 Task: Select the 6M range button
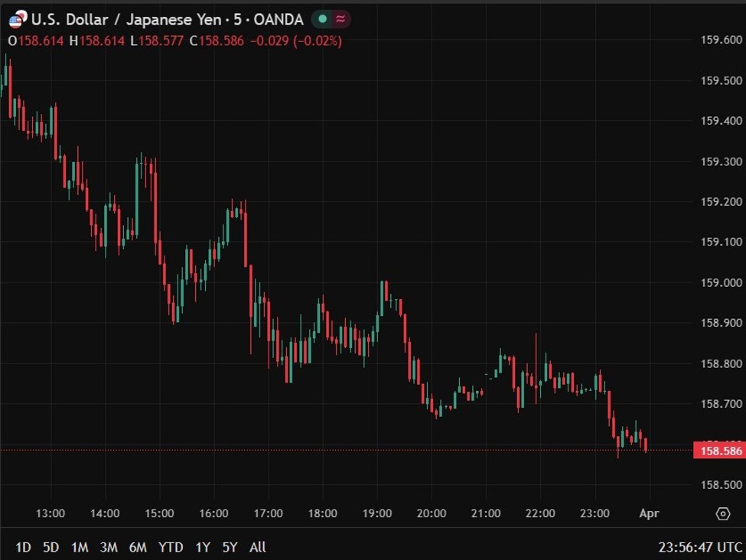pyautogui.click(x=138, y=547)
